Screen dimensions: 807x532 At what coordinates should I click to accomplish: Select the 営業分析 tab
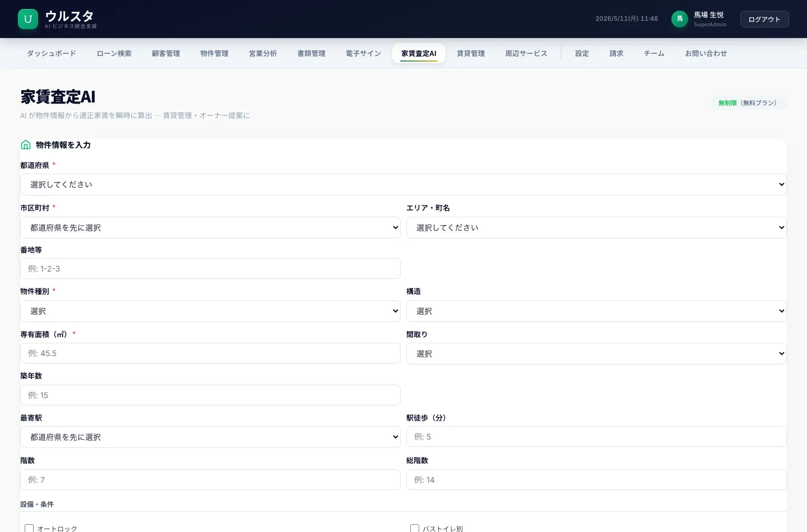coord(263,54)
